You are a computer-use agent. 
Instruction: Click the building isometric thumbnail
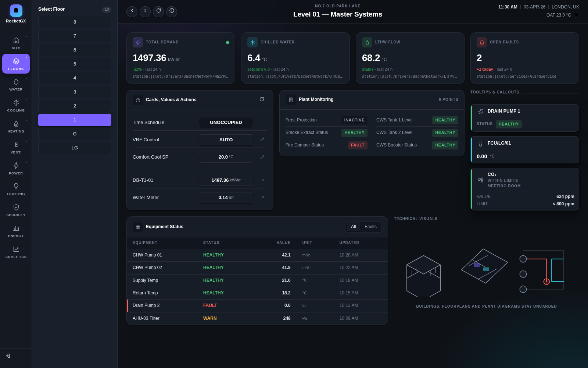[x=423, y=276]
